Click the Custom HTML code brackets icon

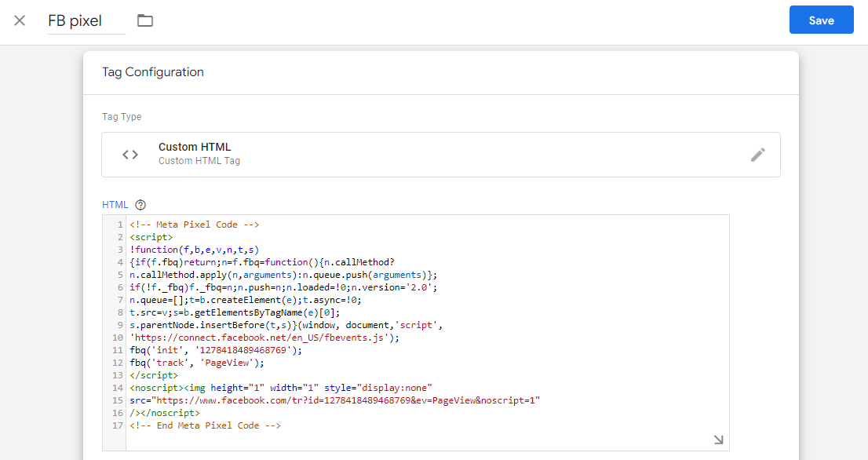pyautogui.click(x=130, y=155)
